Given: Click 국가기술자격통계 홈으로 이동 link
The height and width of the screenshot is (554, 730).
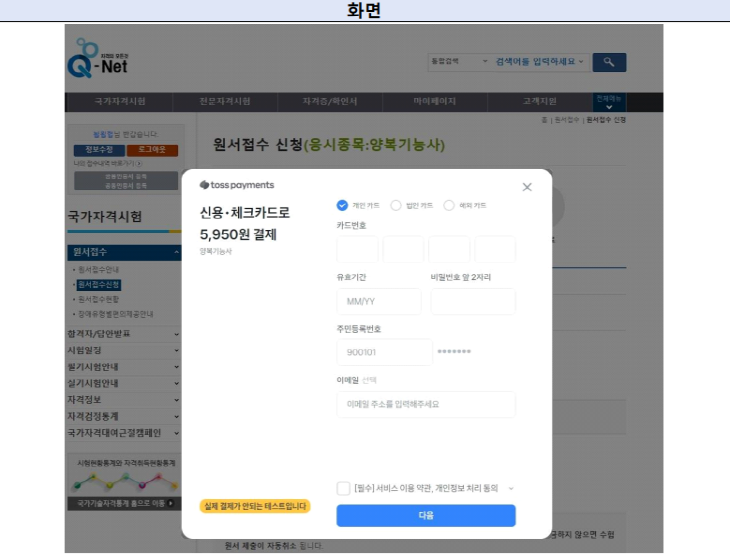Looking at the screenshot, I should pos(124,503).
